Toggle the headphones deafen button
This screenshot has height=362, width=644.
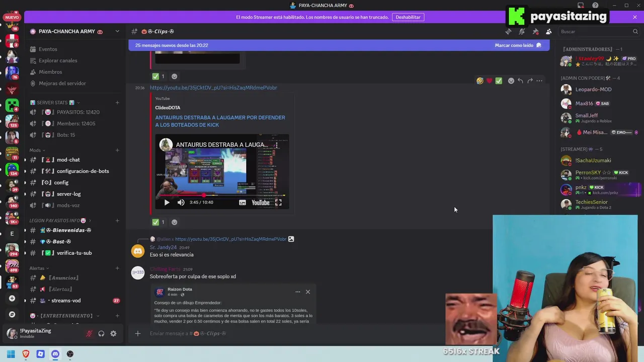(x=101, y=333)
